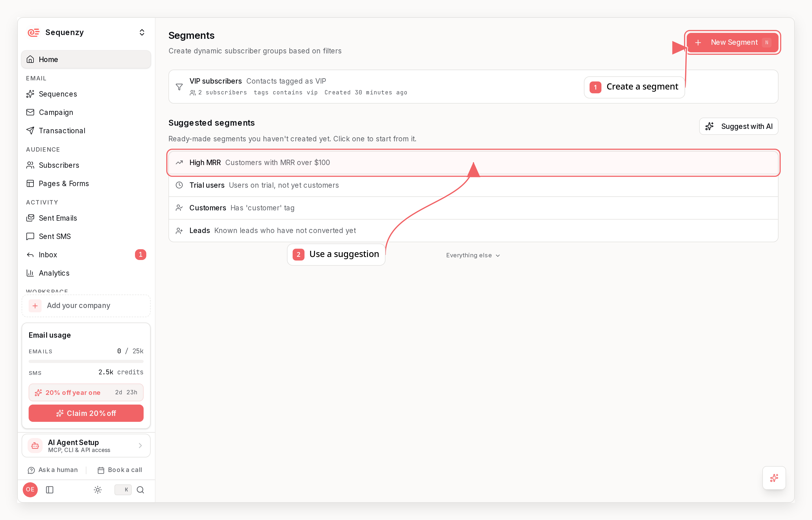The height and width of the screenshot is (520, 812).
Task: Open Campaign in the sidebar
Action: pyautogui.click(x=86, y=112)
